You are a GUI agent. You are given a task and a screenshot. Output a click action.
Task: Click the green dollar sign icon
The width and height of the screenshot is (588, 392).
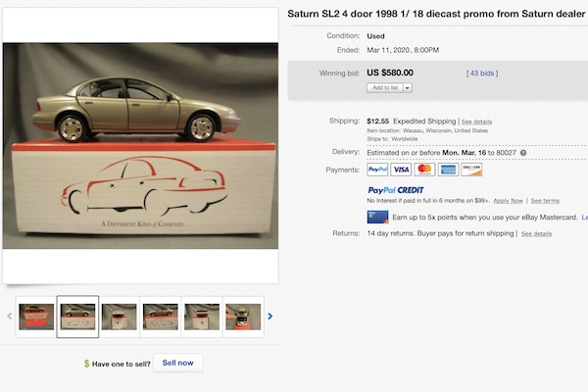[88, 364]
